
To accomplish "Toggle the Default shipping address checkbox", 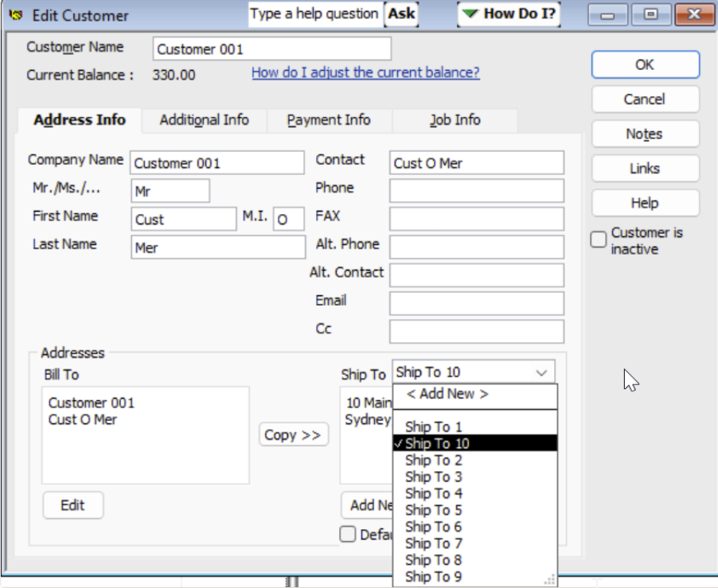I will pyautogui.click(x=348, y=534).
